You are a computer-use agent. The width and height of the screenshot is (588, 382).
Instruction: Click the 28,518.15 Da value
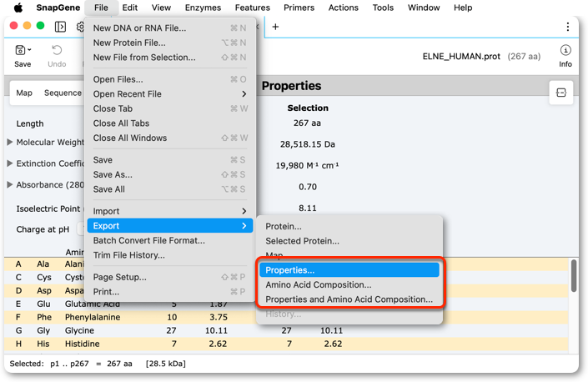pyautogui.click(x=308, y=144)
